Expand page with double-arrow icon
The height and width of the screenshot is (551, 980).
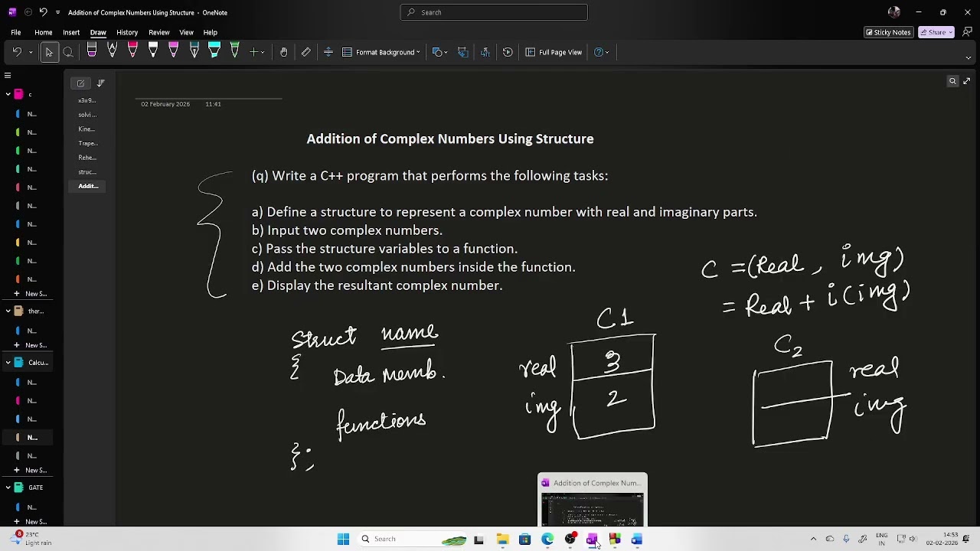[x=967, y=81]
